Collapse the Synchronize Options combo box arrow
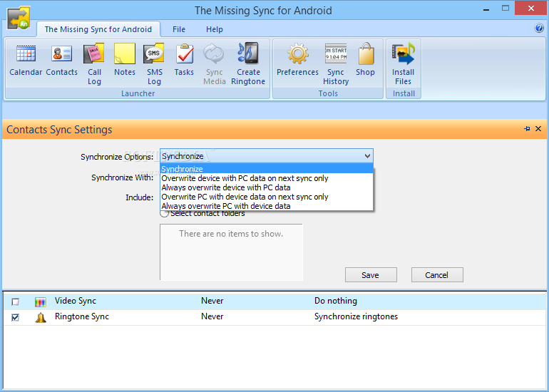Viewport: 549px width, 392px height. coord(367,156)
